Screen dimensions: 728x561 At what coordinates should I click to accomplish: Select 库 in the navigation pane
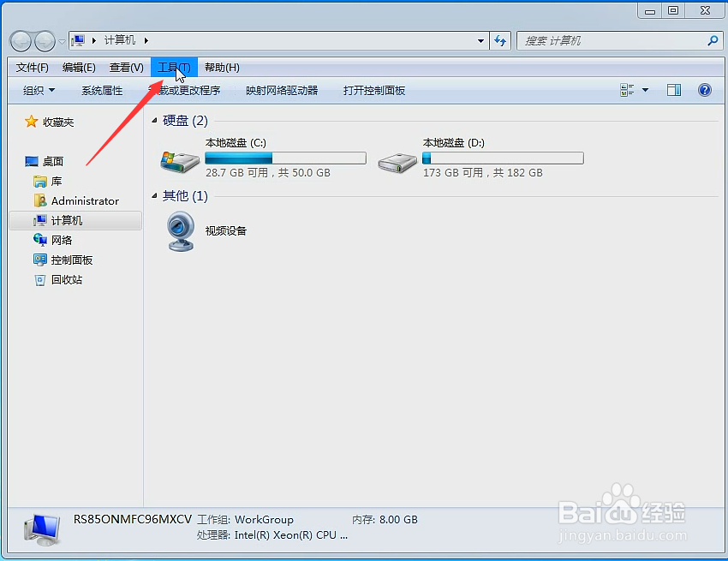(57, 181)
